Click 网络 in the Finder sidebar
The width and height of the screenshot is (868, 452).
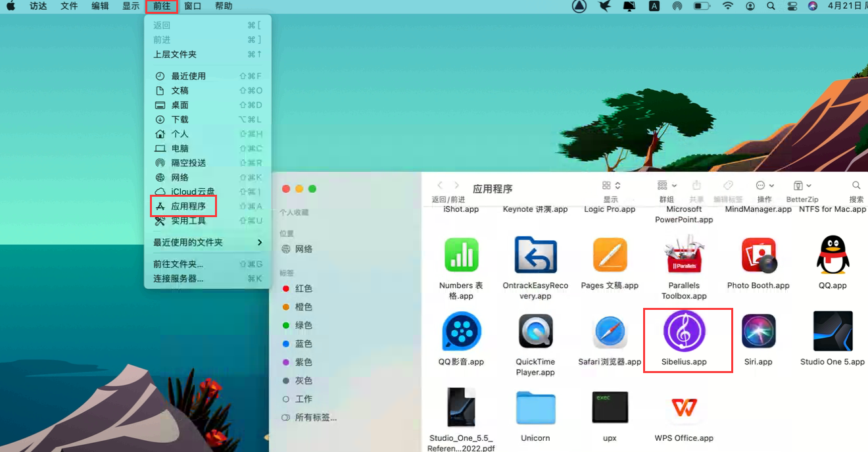coord(303,249)
